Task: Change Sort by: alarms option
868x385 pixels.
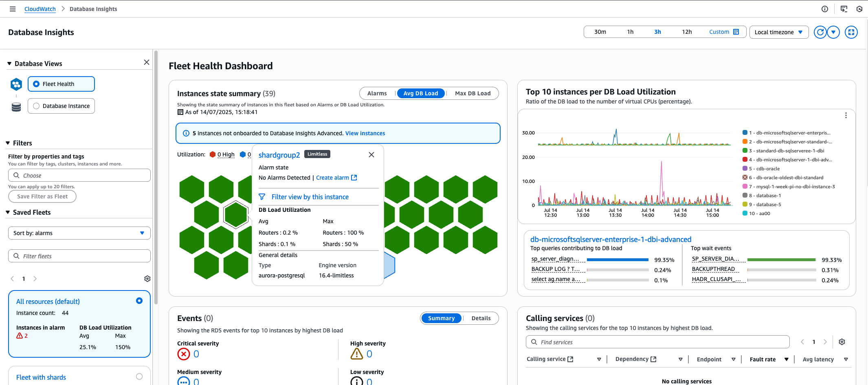Action: click(79, 233)
